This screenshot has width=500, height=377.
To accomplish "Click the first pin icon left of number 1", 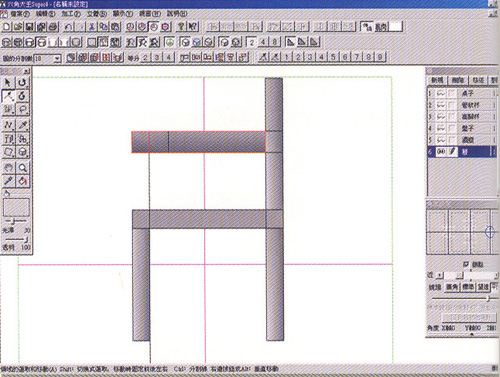I will point(263,57).
